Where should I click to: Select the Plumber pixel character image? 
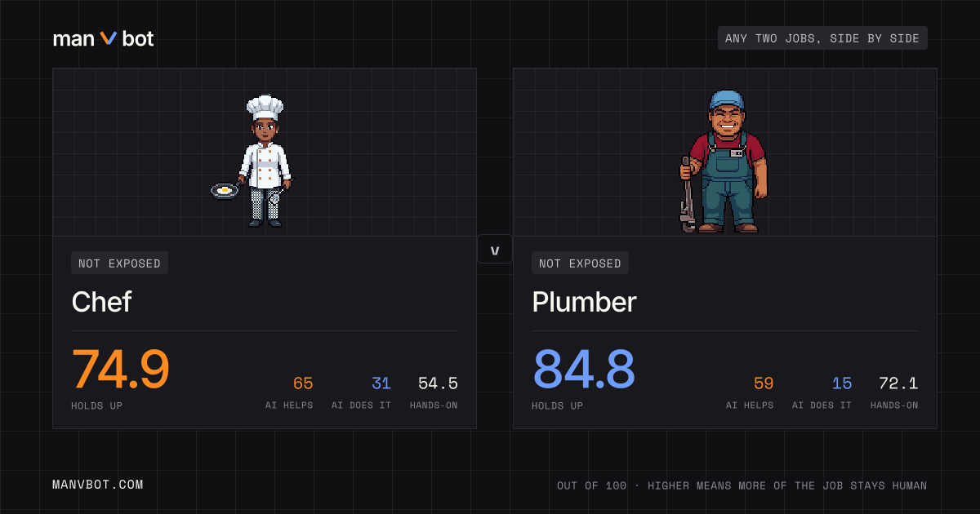coord(724,162)
